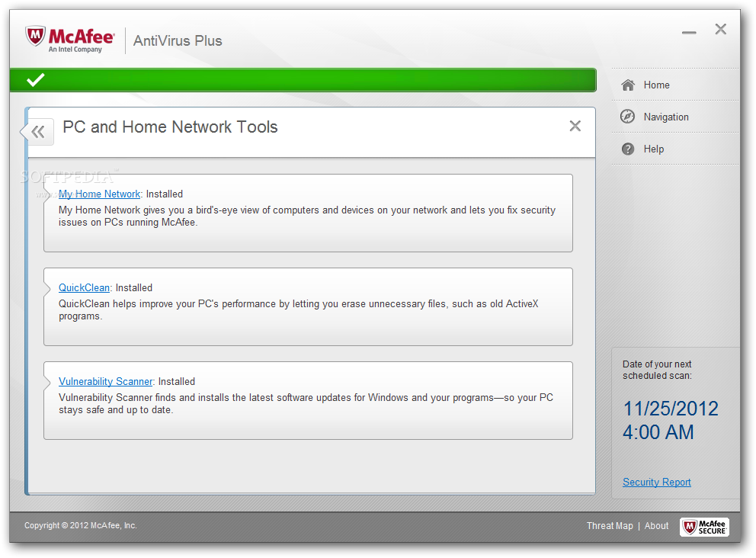Click the McAfee SECURE badge
756x558 pixels.
(704, 527)
